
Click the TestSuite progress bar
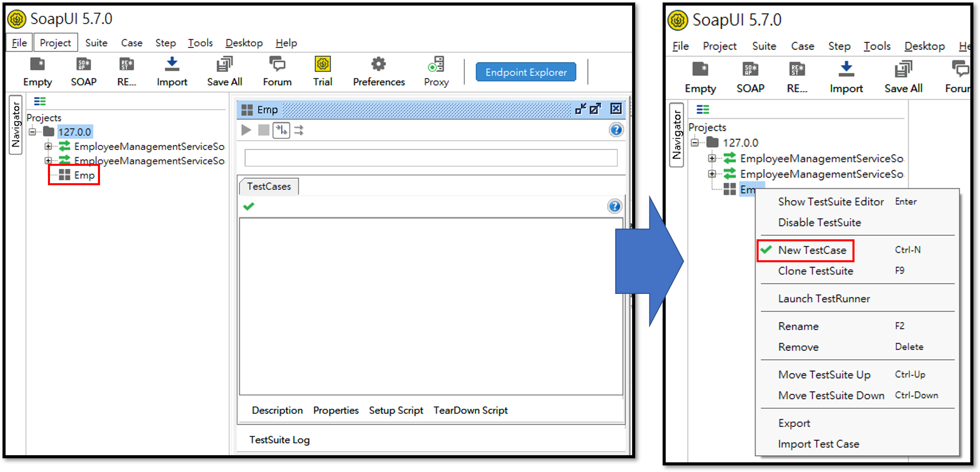[x=431, y=158]
